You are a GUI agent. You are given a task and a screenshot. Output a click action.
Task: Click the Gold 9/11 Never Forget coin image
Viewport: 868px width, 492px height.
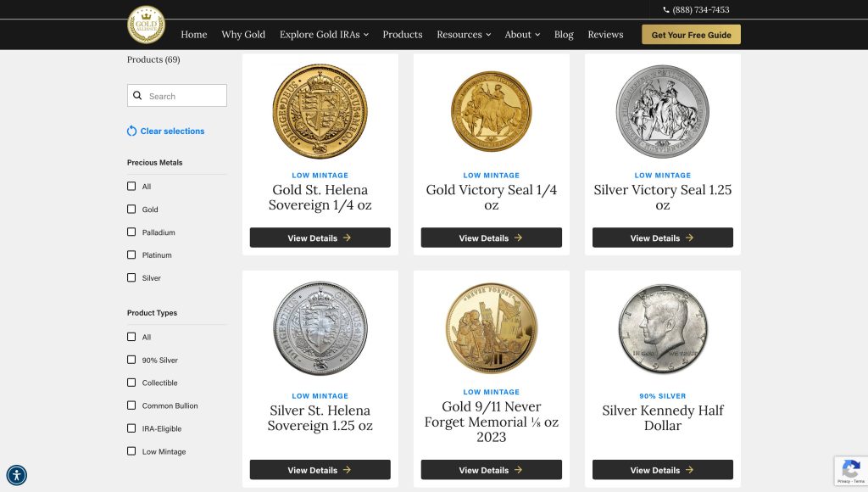pos(491,329)
